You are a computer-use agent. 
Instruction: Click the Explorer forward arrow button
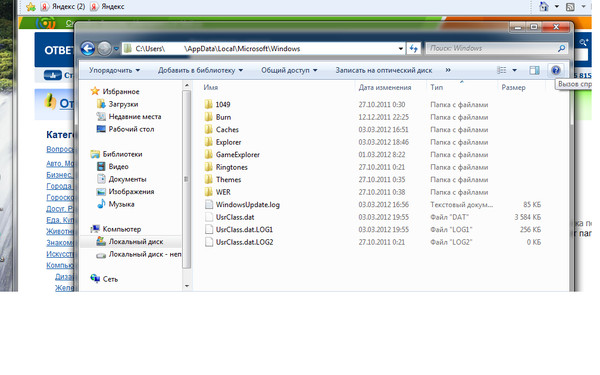[104, 49]
